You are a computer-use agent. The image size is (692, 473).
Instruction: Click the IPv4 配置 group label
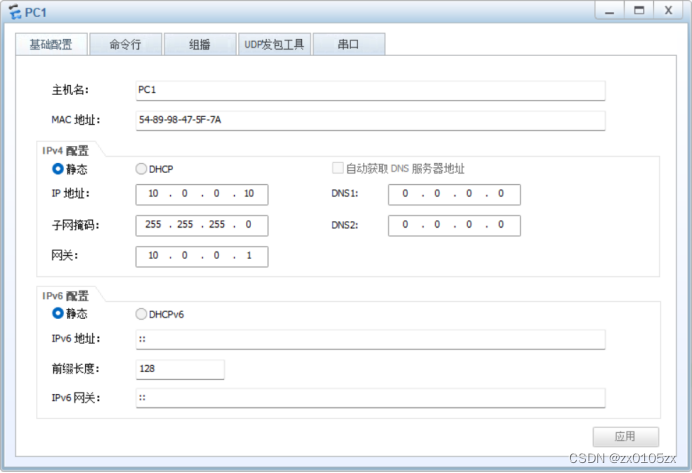tap(65, 151)
